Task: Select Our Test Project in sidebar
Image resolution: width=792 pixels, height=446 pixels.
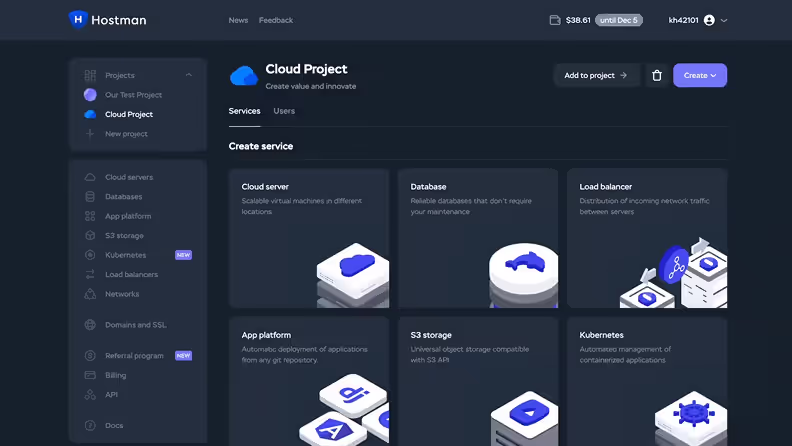Action: (133, 95)
